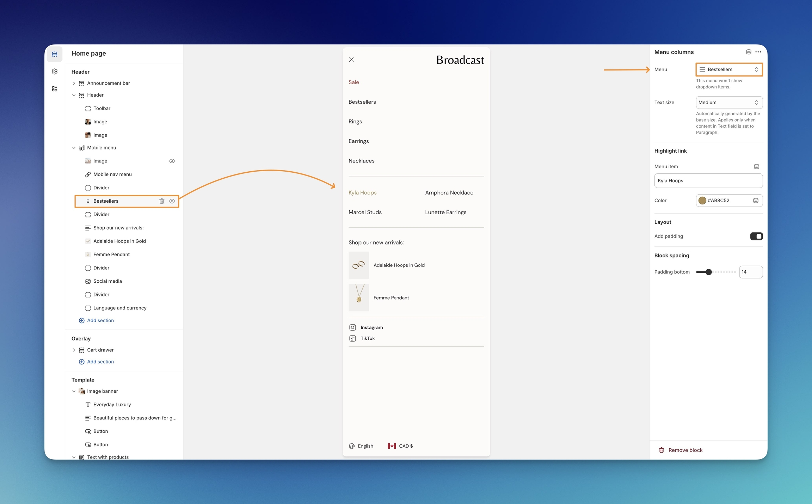The width and height of the screenshot is (812, 504).
Task: Show the hidden Mobile menu Image block
Action: (172, 161)
